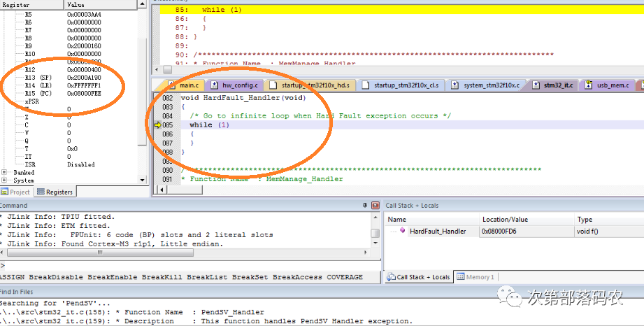Image resolution: width=644 pixels, height=326 pixels.
Task: Click the BreakSet command hint
Action: click(x=250, y=277)
